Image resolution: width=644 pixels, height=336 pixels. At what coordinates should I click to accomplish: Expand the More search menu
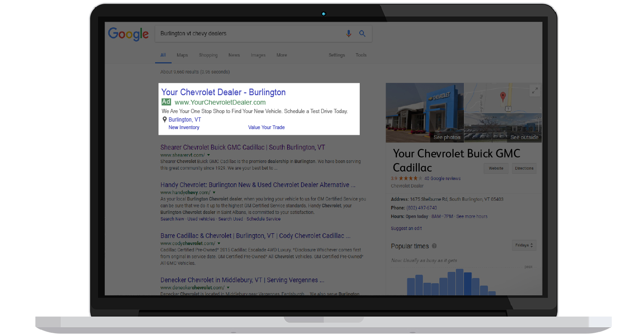(x=281, y=55)
